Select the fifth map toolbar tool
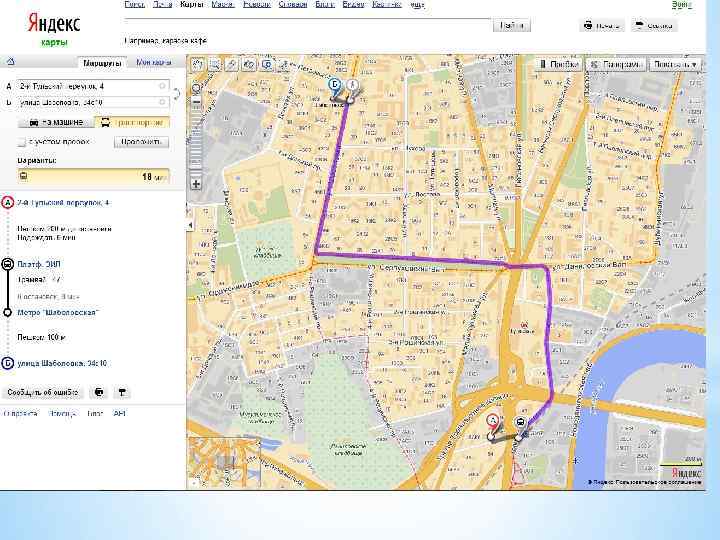The width and height of the screenshot is (720, 540). pos(266,64)
